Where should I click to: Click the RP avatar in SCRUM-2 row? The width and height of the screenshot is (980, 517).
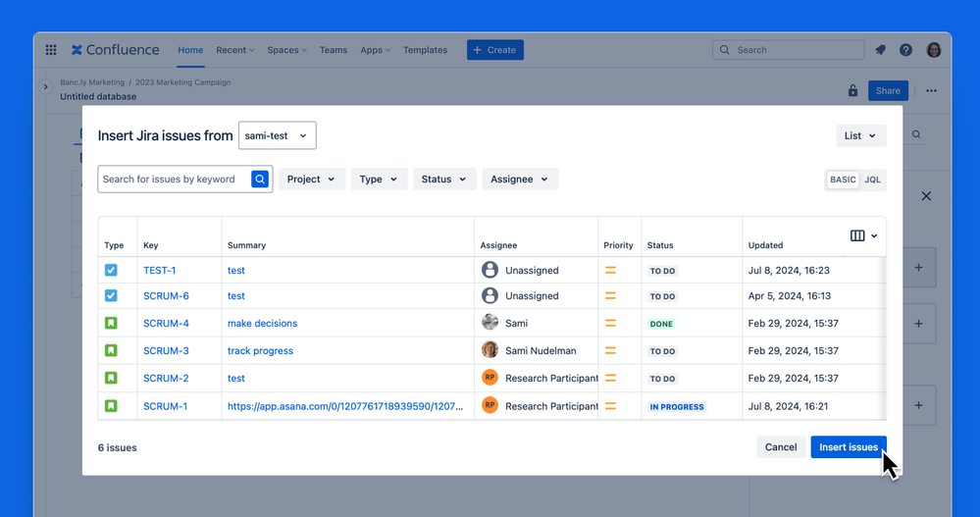tap(490, 378)
